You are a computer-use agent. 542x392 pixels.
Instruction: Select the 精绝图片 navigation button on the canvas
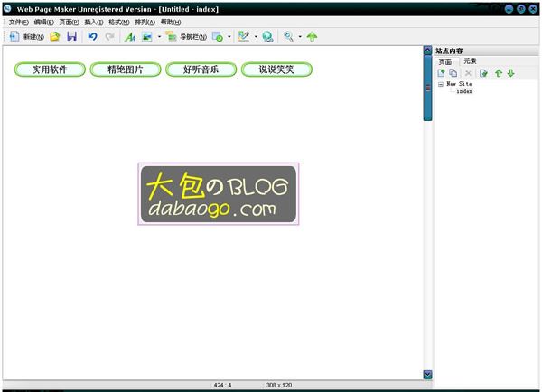126,70
